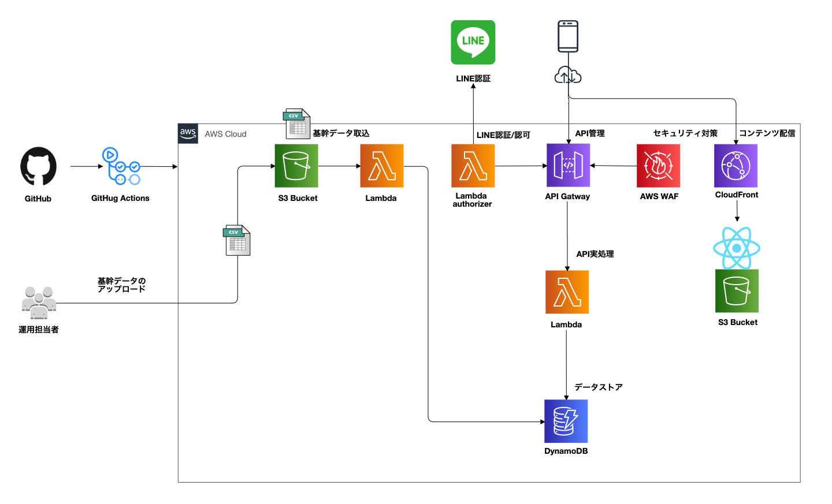Screen dimensions: 832x504
Task: Click the purple API Gateway icon
Action: pyautogui.click(x=568, y=166)
